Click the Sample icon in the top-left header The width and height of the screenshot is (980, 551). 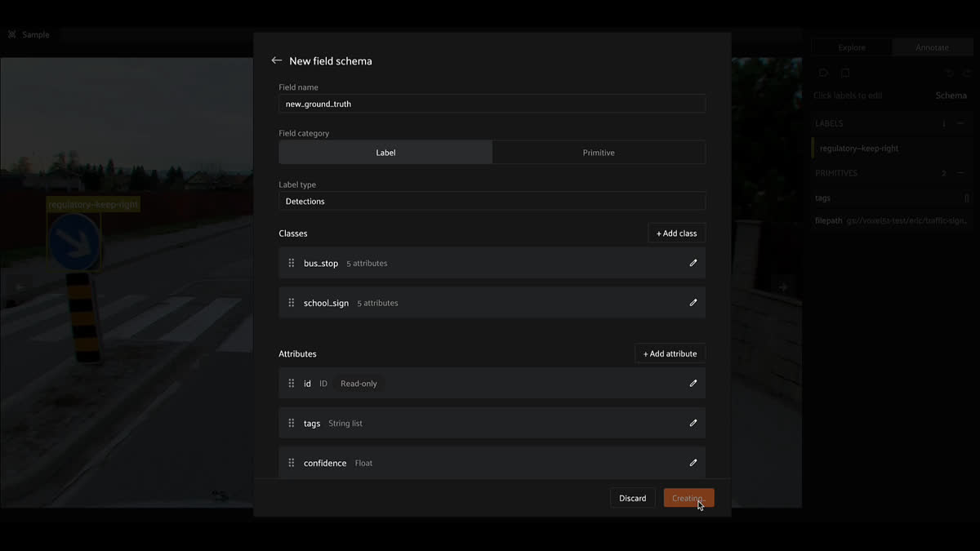coord(11,35)
